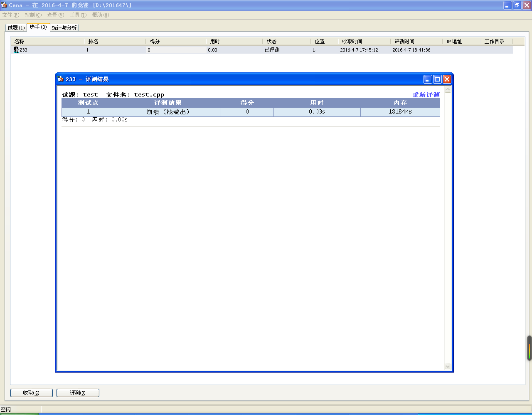Click the 重新评测 link
Viewport: 532px width, 415px height.
tap(426, 95)
